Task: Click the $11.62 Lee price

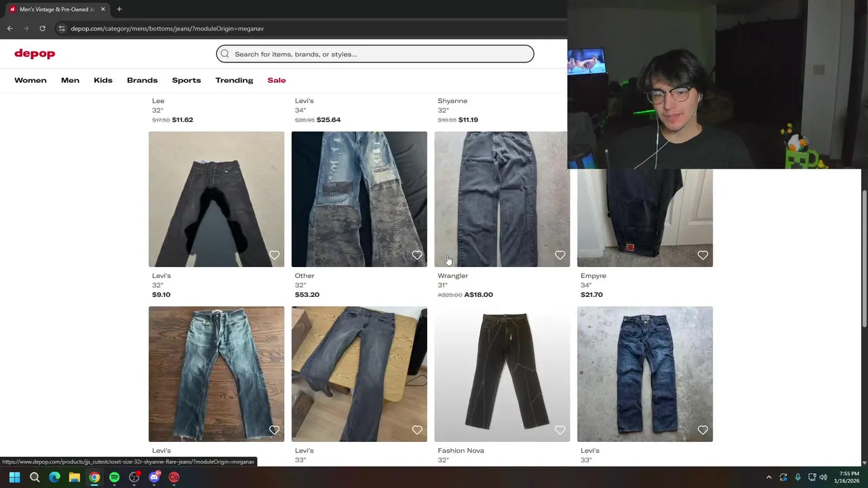Action: pyautogui.click(x=182, y=120)
